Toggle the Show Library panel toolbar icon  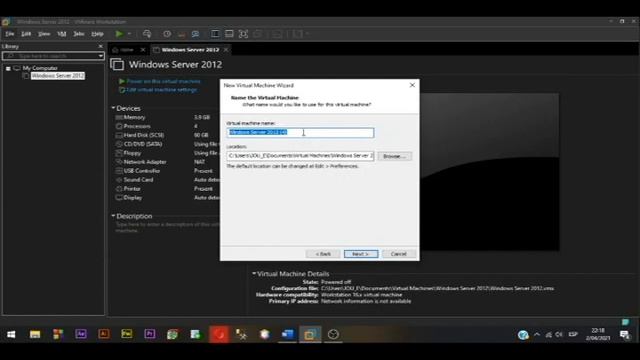[x=215, y=34]
